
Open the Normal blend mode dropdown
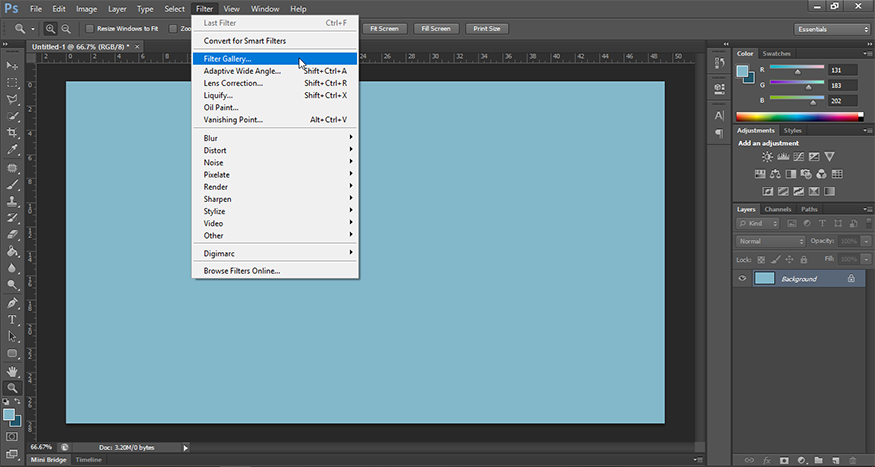pyautogui.click(x=771, y=241)
